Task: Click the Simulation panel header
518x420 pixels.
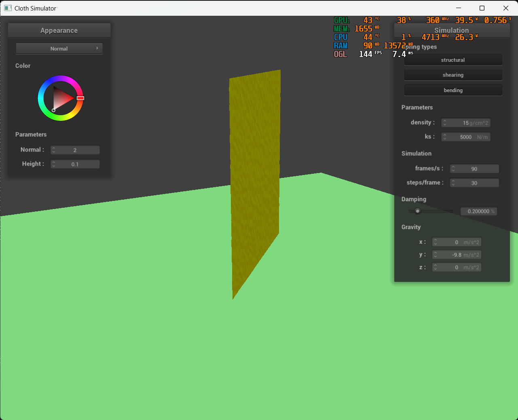Action: tap(452, 30)
